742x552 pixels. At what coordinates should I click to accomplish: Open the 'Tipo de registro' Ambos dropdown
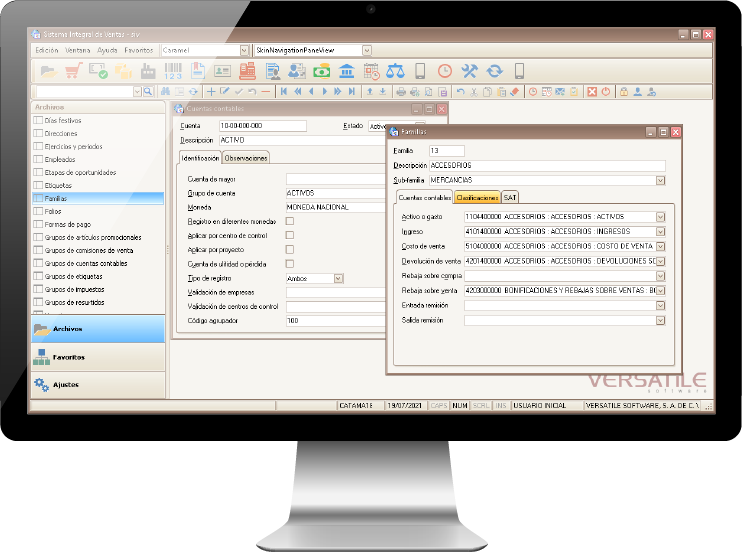338,278
